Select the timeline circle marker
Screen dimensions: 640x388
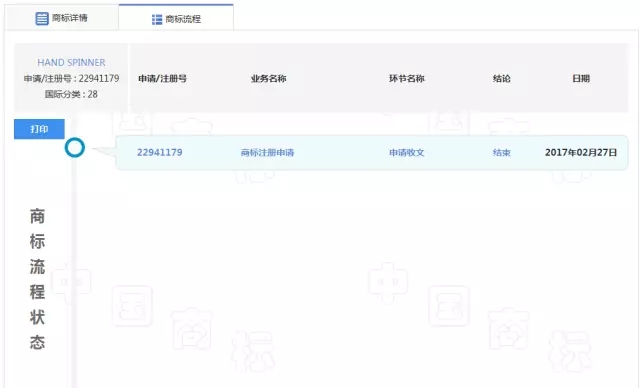pyautogui.click(x=75, y=147)
